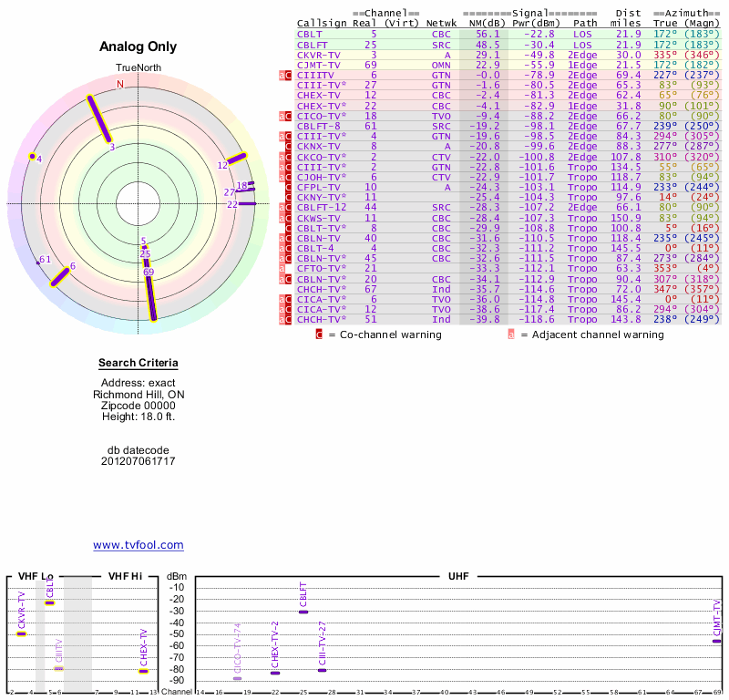This screenshot has width=729, height=700.
Task: Click the red N north label on radar
Action: pos(119,84)
